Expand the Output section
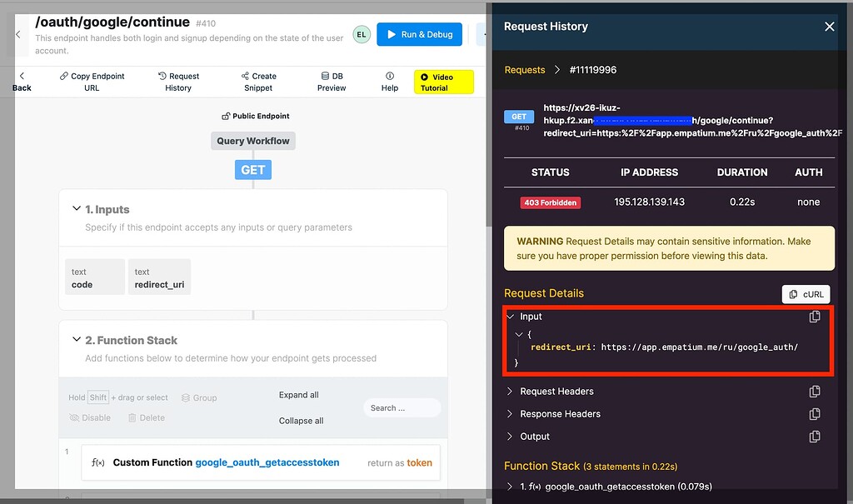The width and height of the screenshot is (853, 504). (510, 437)
